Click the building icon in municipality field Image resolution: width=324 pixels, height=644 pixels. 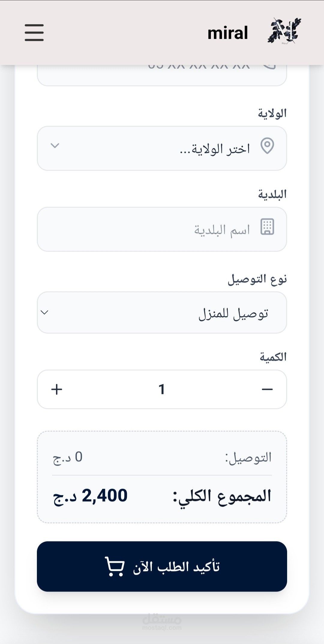(x=267, y=227)
